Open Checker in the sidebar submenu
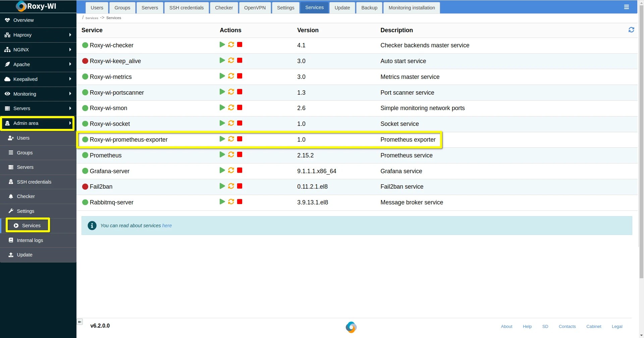Image resolution: width=644 pixels, height=338 pixels. tap(38, 196)
